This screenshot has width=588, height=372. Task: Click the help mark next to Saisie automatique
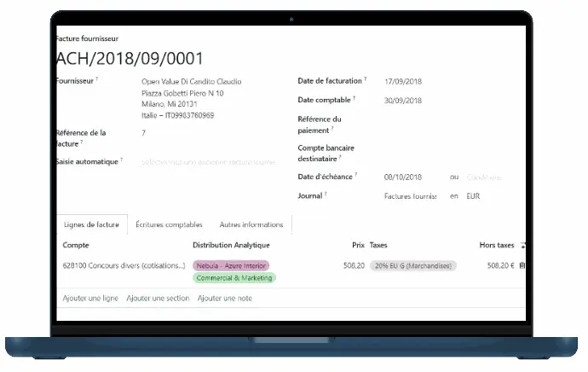point(121,160)
